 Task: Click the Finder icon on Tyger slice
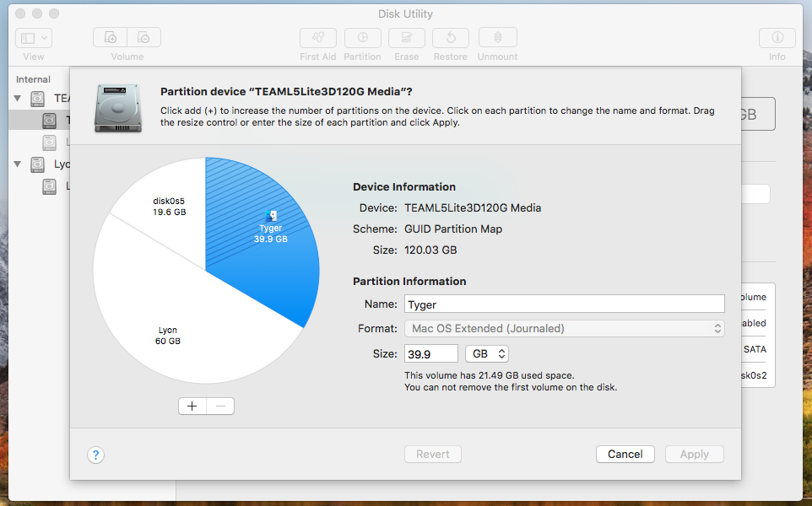(271, 216)
